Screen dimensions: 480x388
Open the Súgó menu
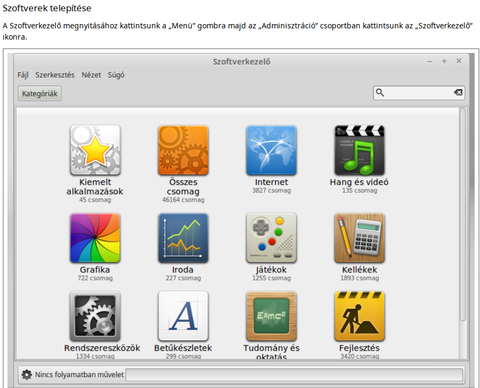pos(116,75)
